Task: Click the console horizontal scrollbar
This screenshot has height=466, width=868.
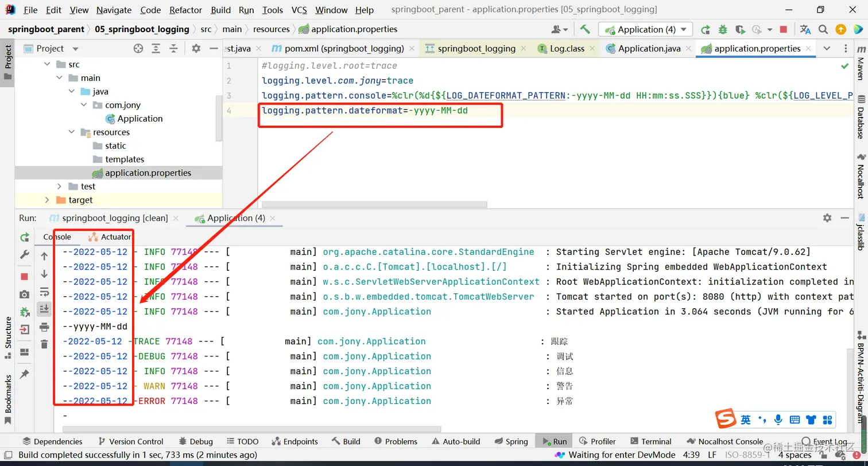Action: point(251,429)
